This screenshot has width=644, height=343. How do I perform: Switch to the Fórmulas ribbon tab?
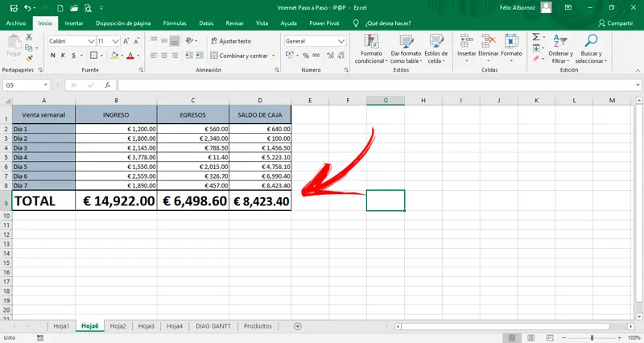pyautogui.click(x=175, y=23)
